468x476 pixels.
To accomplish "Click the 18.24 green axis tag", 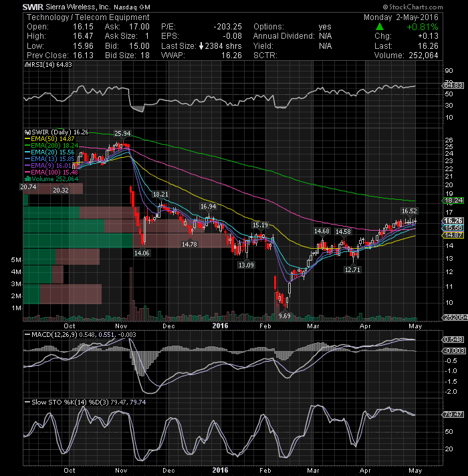I will tap(453, 201).
